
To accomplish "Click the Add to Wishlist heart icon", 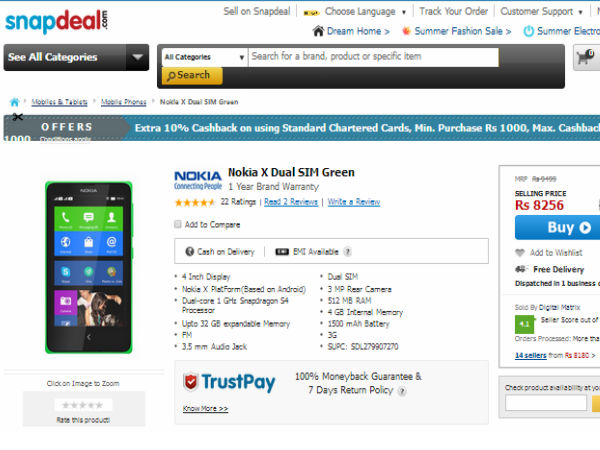I will 520,253.
